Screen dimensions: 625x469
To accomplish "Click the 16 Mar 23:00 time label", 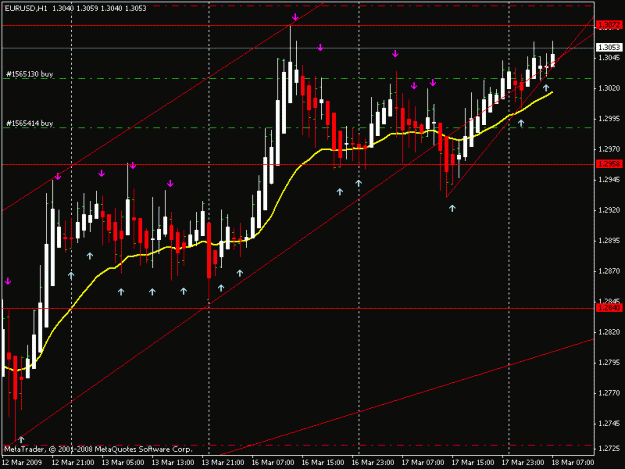I will tap(373, 462).
